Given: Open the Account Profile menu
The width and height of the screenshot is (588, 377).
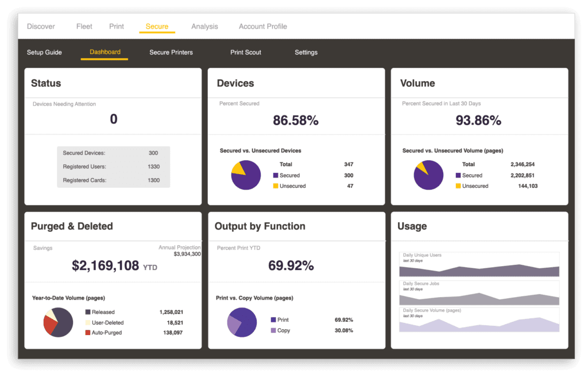Looking at the screenshot, I should click(262, 26).
